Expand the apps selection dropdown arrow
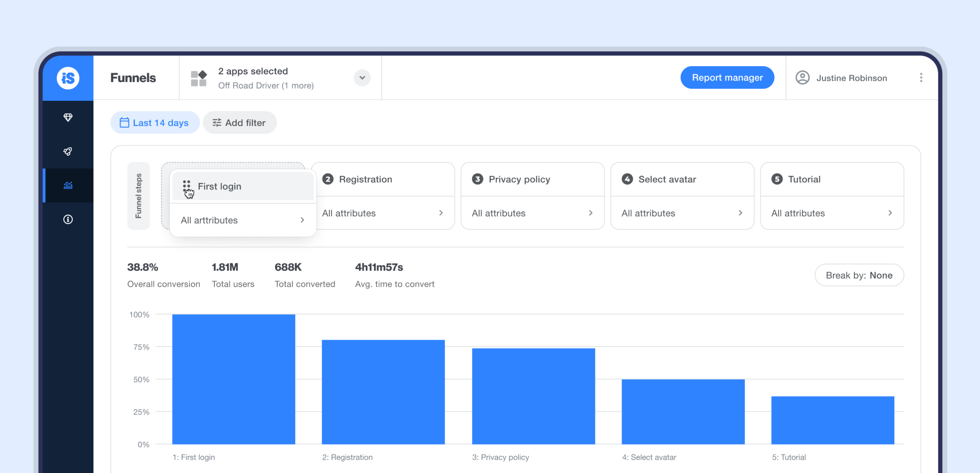 pyautogui.click(x=362, y=78)
